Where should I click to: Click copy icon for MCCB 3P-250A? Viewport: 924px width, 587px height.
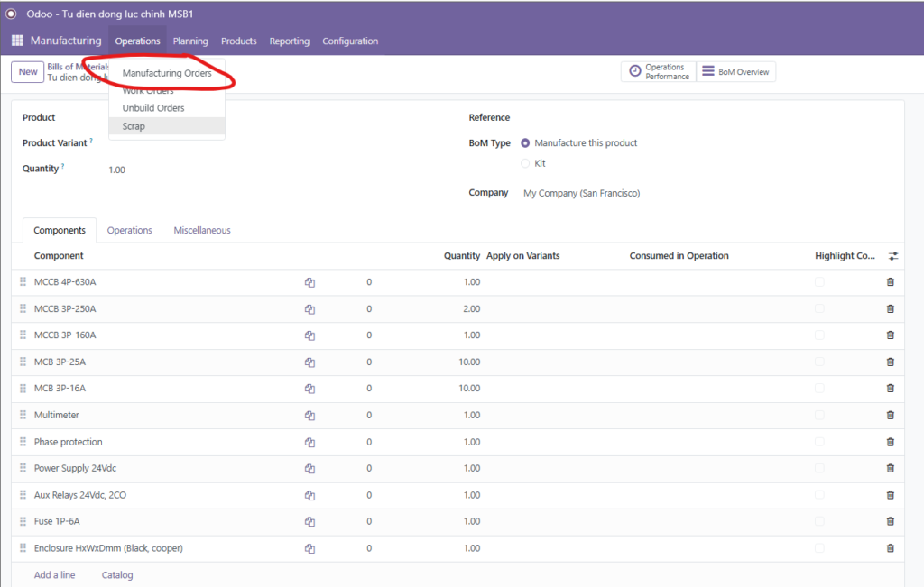click(x=310, y=309)
